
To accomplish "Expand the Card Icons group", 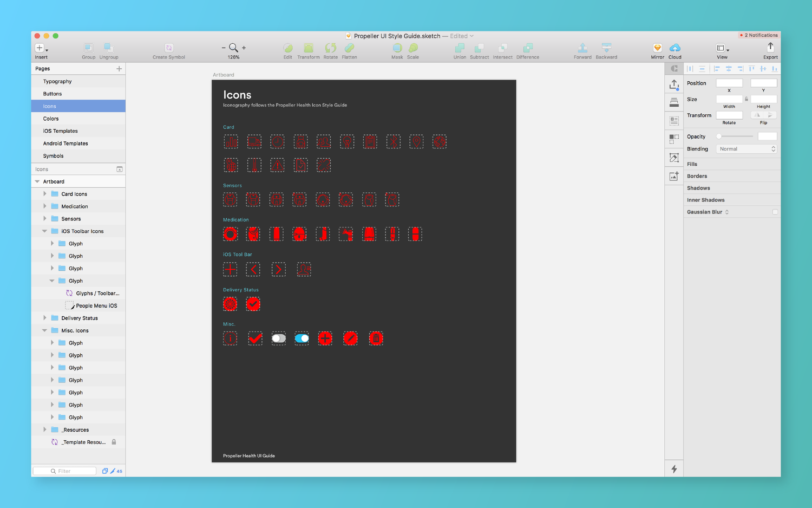I will pos(45,193).
